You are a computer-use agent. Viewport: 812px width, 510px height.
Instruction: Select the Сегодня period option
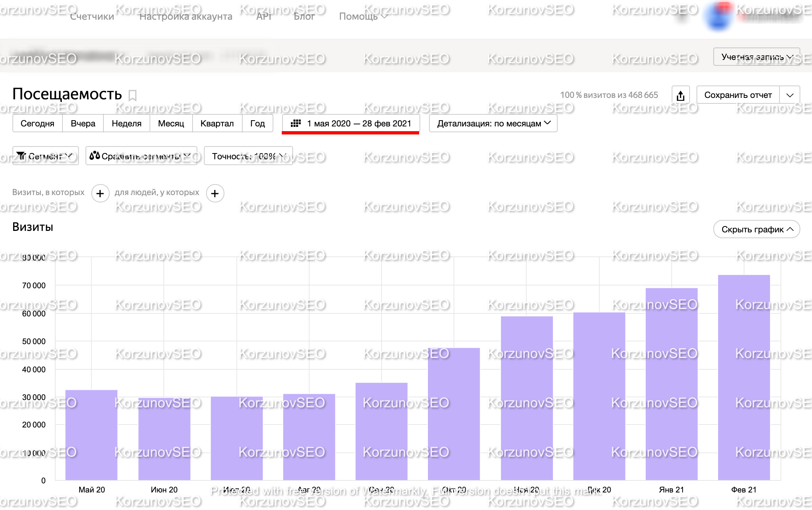(37, 123)
